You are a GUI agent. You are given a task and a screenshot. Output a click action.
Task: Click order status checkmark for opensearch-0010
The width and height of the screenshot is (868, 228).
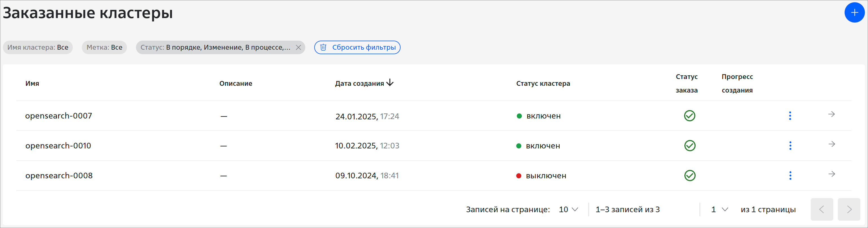coord(690,146)
